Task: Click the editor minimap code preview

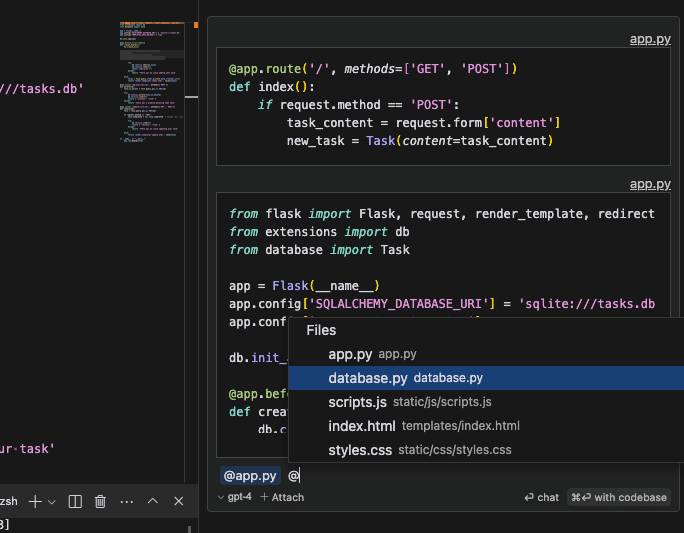Action: (x=150, y=80)
